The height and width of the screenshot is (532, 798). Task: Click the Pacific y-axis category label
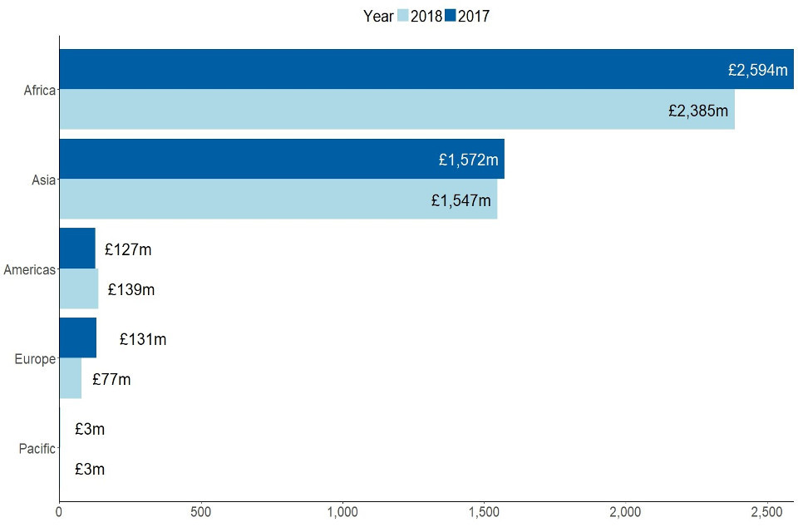pos(37,449)
